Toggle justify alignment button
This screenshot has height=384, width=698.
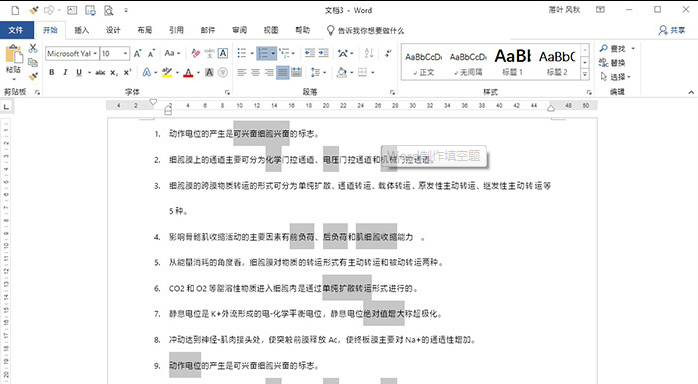[283, 73]
